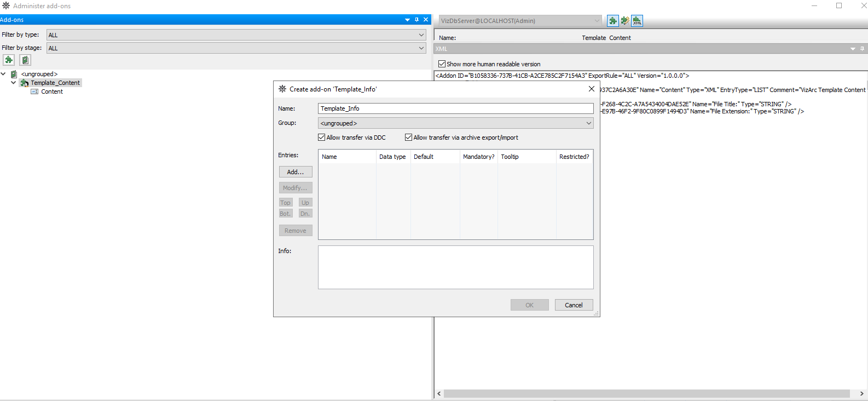Click the create add-on puzzle icon
Image resolution: width=868 pixels, height=401 pixels.
point(9,60)
